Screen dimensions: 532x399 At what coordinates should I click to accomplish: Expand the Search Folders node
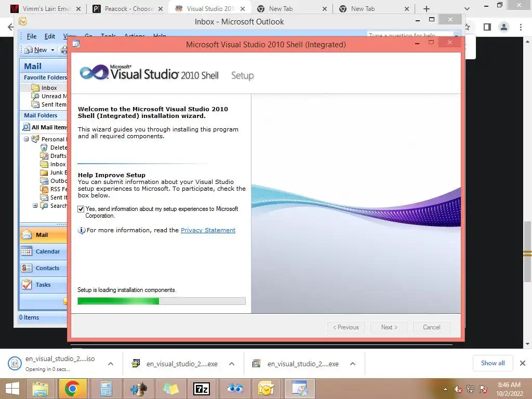coord(35,206)
